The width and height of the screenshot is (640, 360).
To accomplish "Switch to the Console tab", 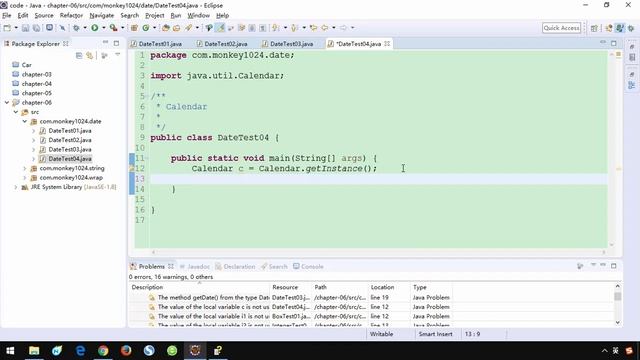I will 308,267.
